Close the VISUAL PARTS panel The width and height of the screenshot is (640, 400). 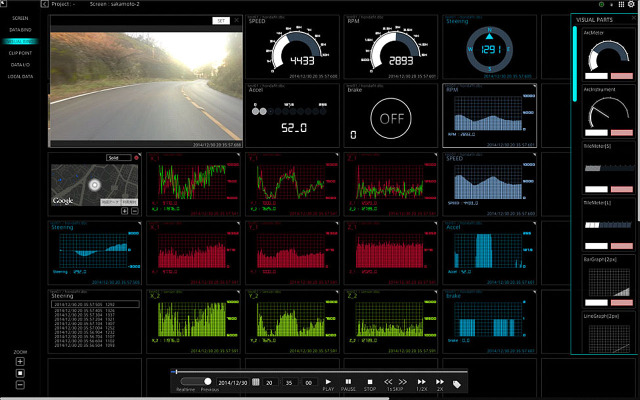pos(634,18)
